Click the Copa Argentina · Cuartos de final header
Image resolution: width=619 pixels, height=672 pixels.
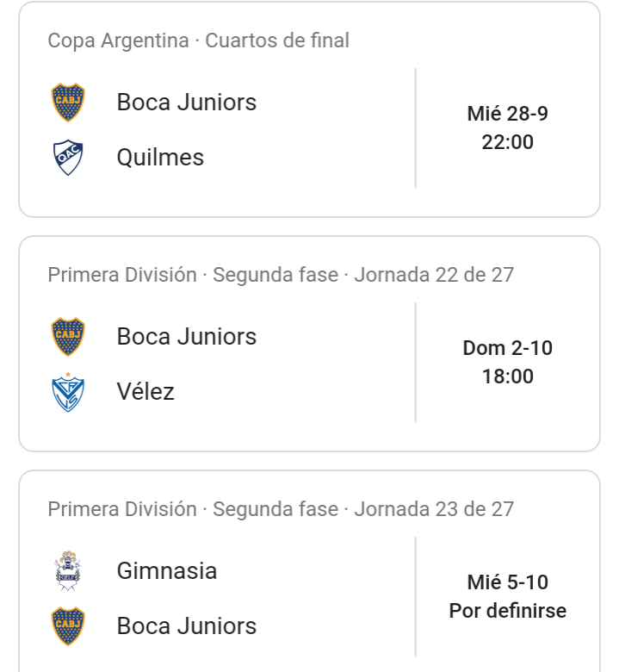tap(198, 40)
